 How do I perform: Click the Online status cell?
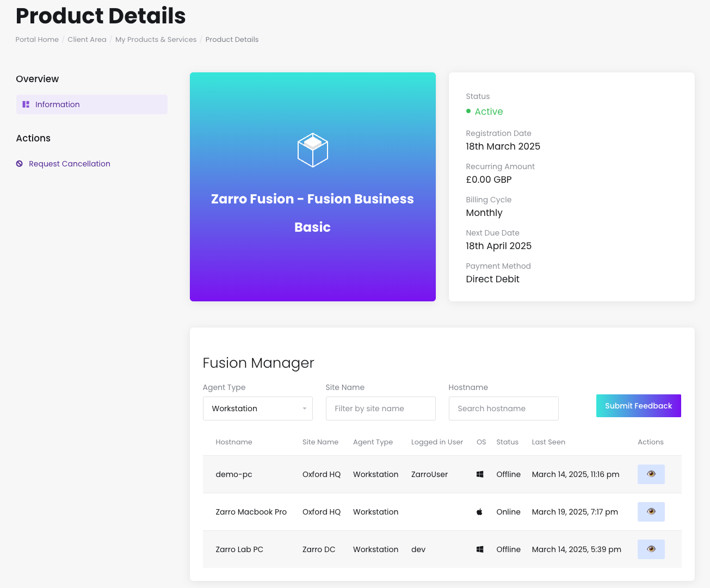(509, 512)
